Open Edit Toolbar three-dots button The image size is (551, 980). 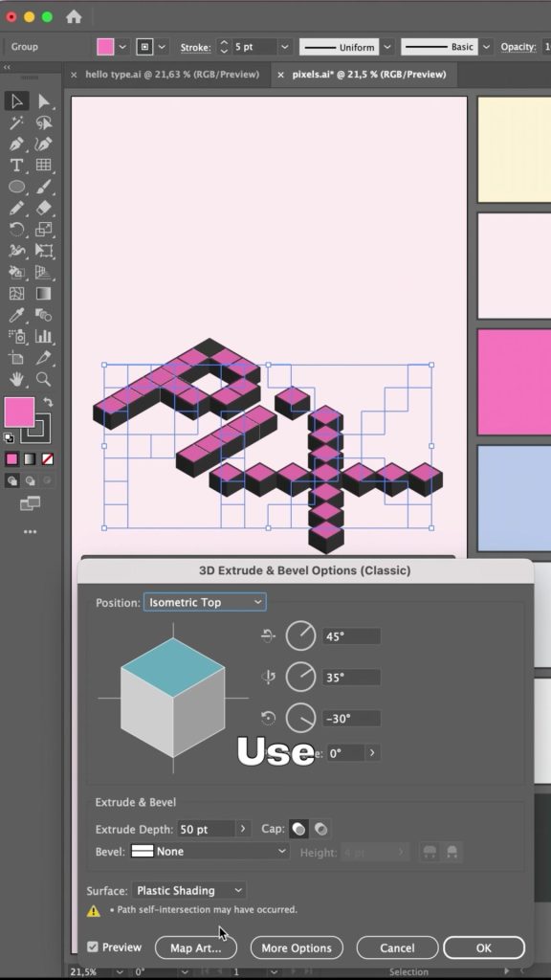[x=30, y=532]
